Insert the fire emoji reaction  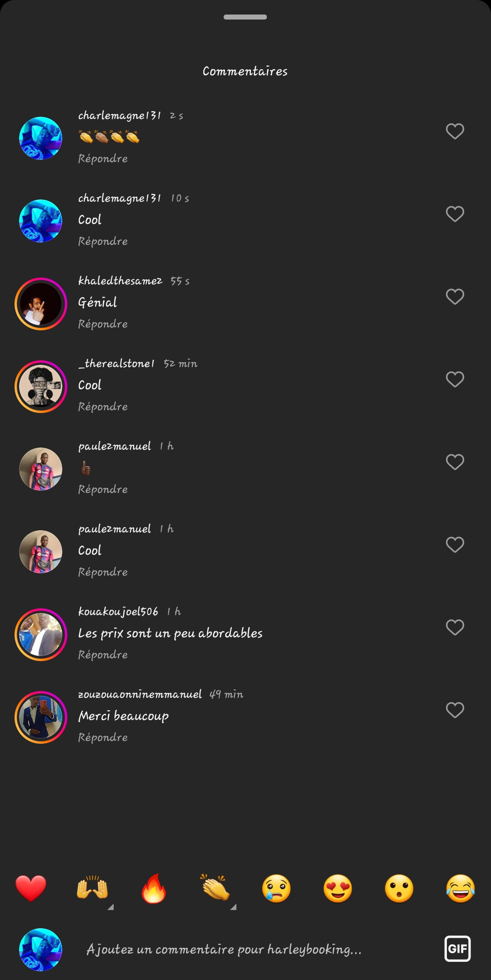click(x=154, y=888)
